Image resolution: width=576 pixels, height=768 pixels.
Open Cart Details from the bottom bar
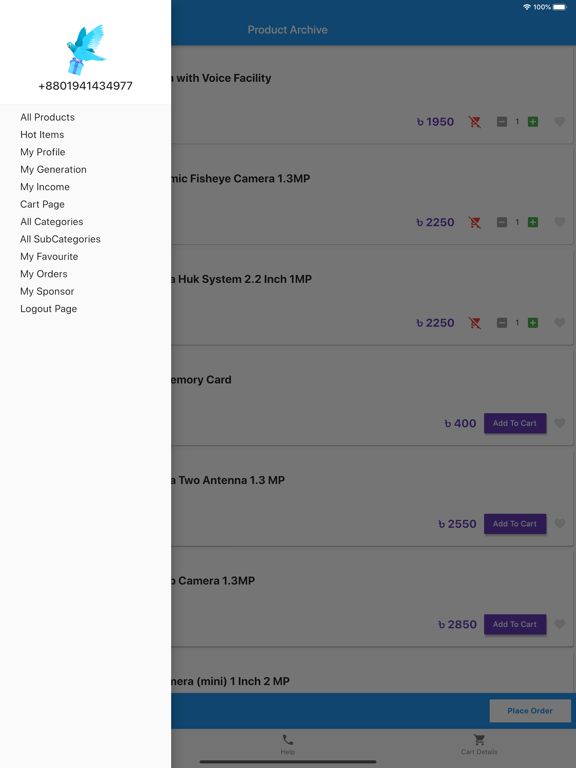(479, 740)
